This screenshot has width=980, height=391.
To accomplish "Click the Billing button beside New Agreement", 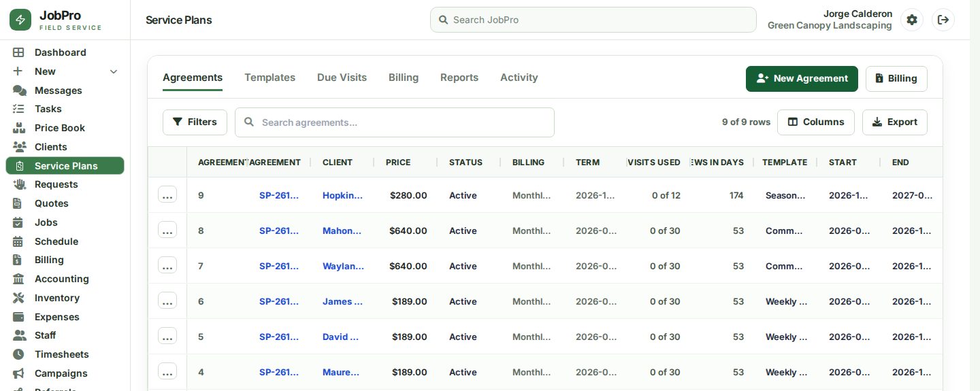I will pyautogui.click(x=896, y=78).
